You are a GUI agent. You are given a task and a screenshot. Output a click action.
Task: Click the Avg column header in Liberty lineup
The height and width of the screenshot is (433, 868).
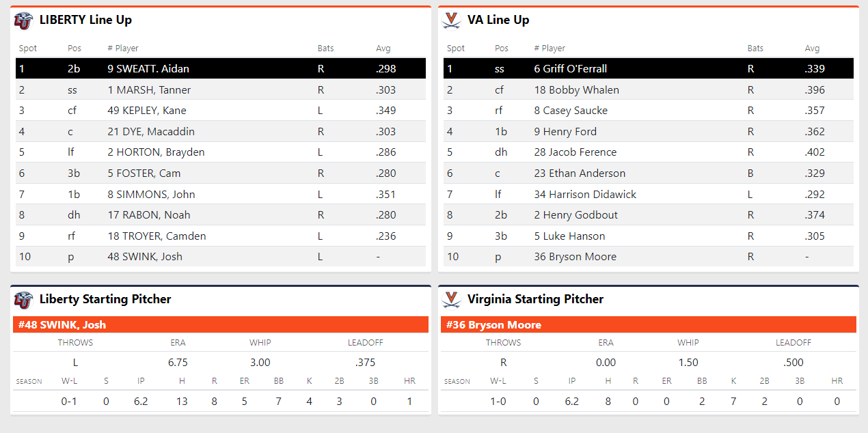pos(383,48)
